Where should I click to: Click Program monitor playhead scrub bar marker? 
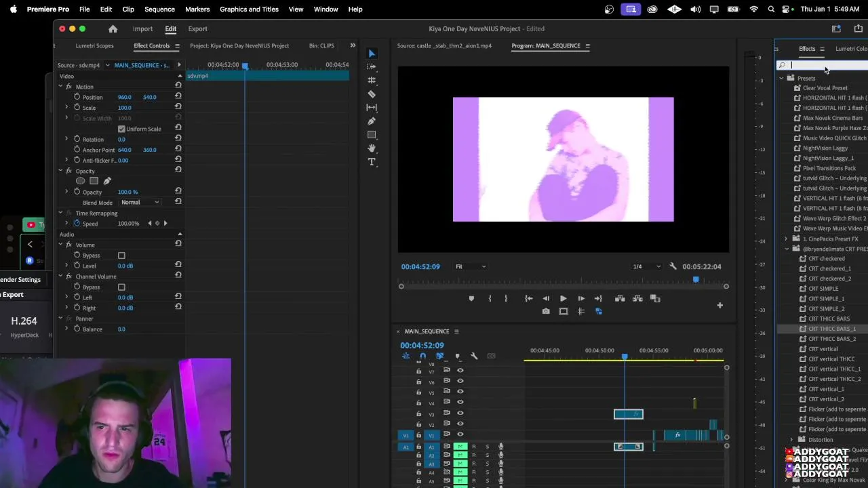695,279
